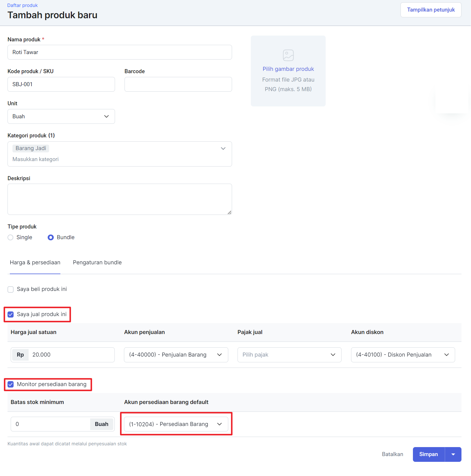
Task: Click the Tampilkan petunjuk button
Action: pos(431,10)
